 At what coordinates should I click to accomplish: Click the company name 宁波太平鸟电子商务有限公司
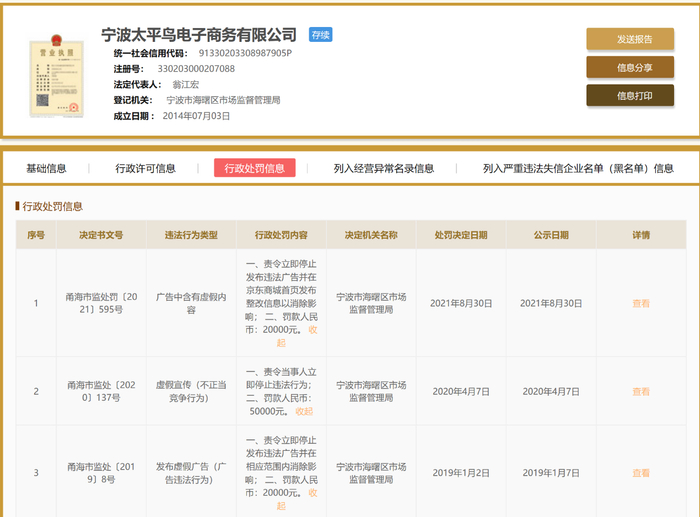(200, 35)
